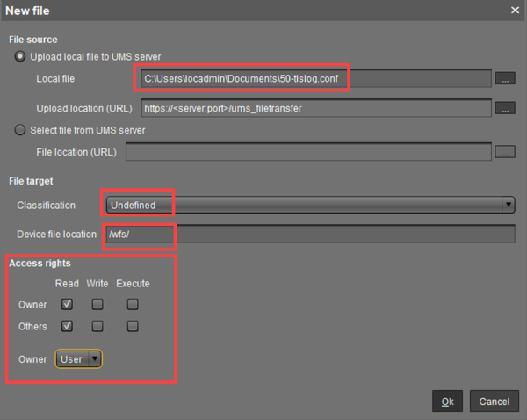Select Upload local file to UMS server

tap(19, 58)
